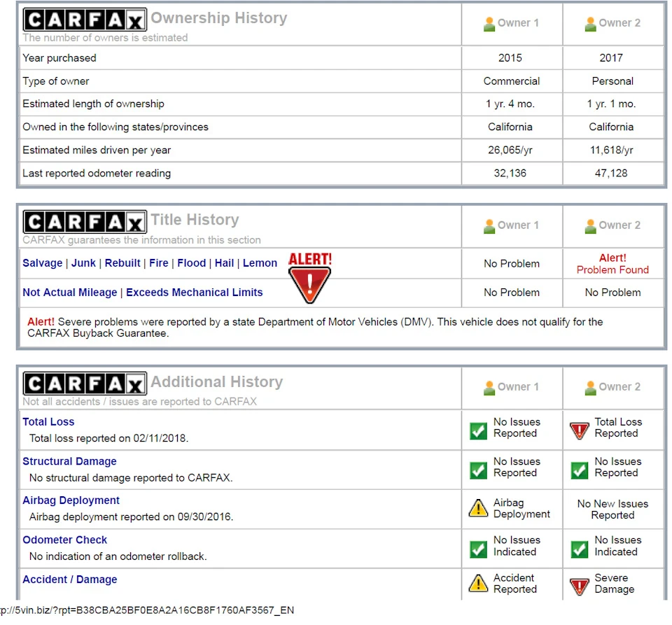Screen dimensions: 672x625
Task: Click the 'Alert! Problem Found' text for Owner 2
Action: pyautogui.click(x=612, y=264)
